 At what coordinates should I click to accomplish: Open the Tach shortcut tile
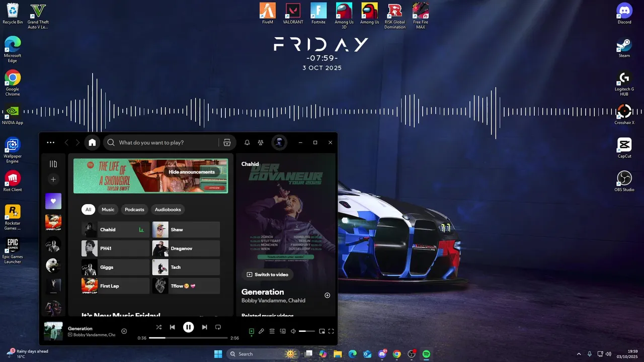point(186,267)
